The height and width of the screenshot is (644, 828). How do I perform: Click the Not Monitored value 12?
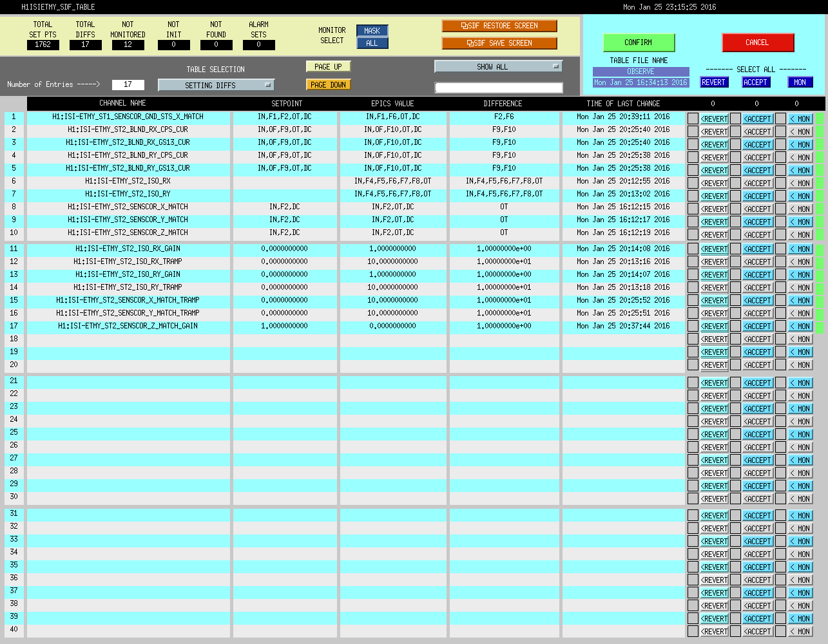[x=128, y=44]
